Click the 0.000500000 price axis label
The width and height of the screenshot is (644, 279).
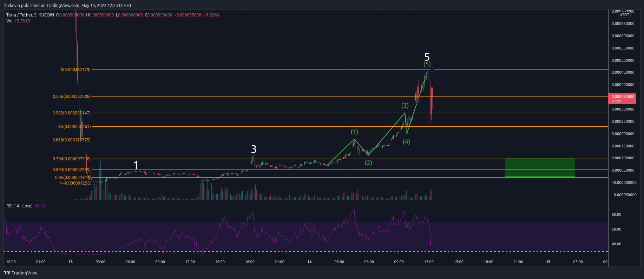tap(623, 61)
